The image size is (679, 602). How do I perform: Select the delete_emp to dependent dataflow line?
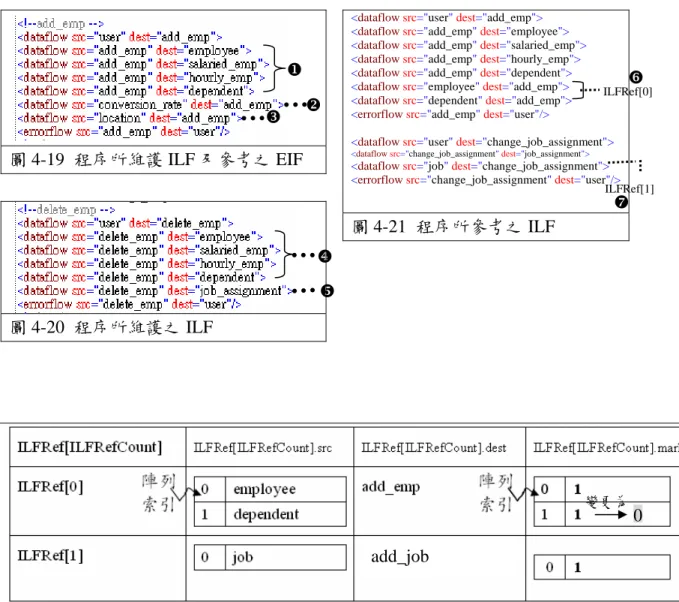(142, 277)
